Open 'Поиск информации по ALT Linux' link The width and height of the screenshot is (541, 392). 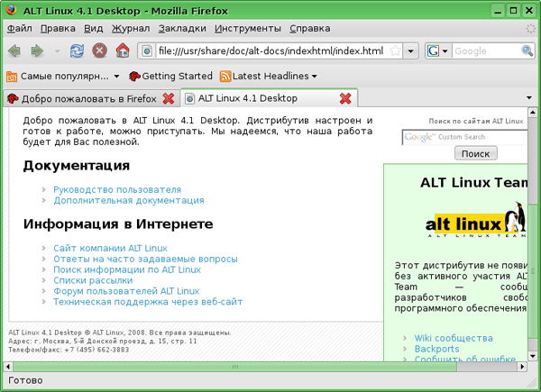127,269
